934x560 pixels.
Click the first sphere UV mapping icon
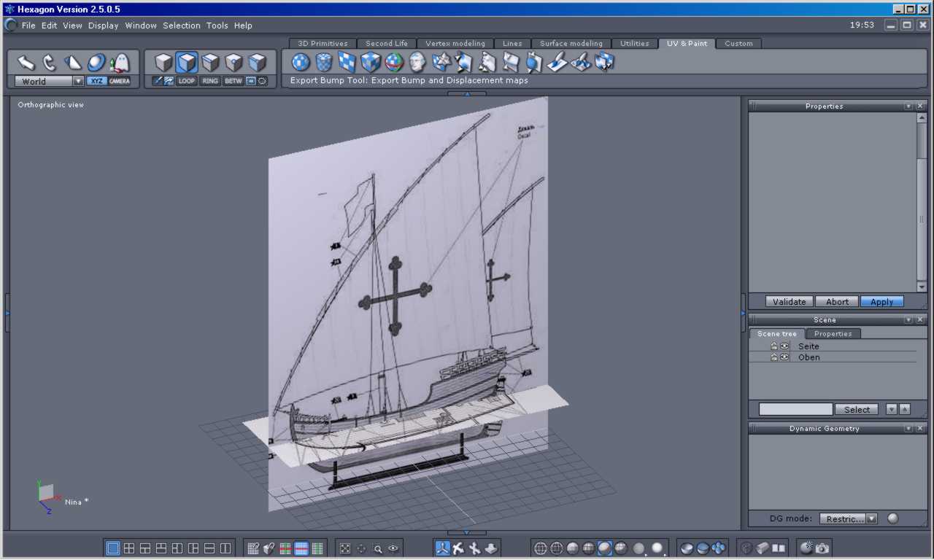(x=301, y=63)
